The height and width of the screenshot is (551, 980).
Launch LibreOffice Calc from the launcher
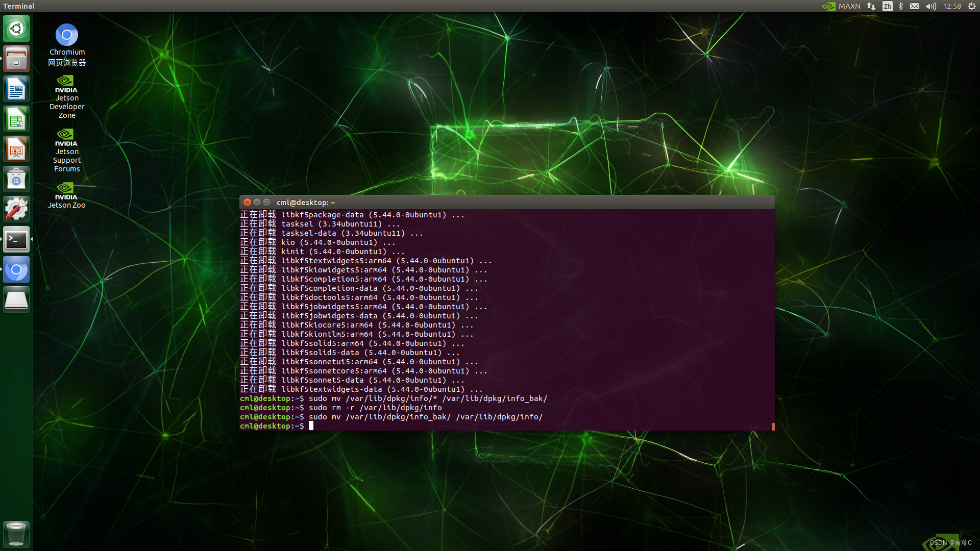click(x=16, y=119)
